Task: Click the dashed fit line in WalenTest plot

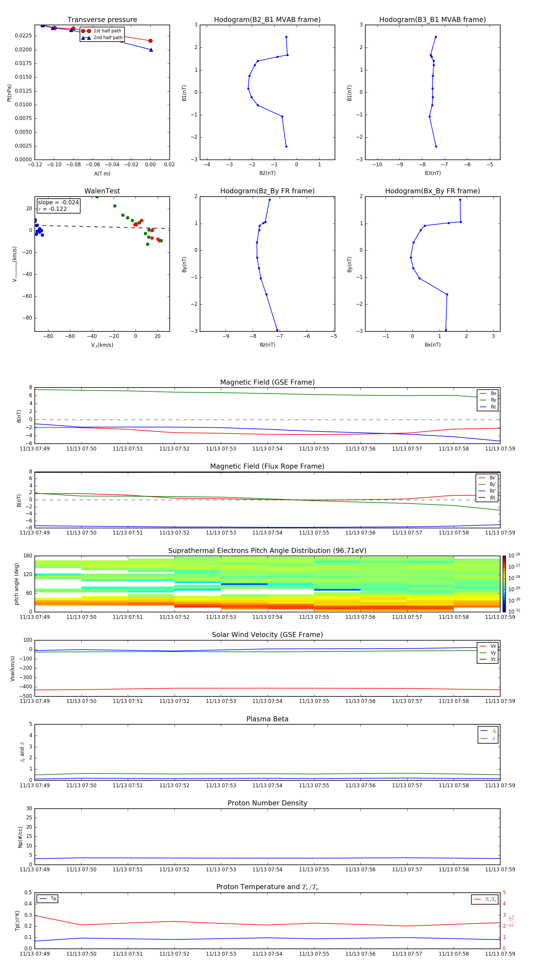Action: point(102,227)
